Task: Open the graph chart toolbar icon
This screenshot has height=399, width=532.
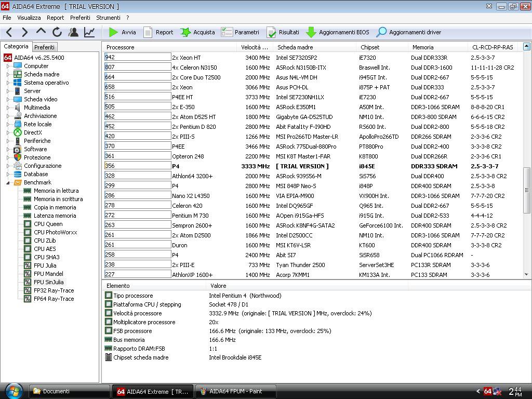Action: pos(89,32)
